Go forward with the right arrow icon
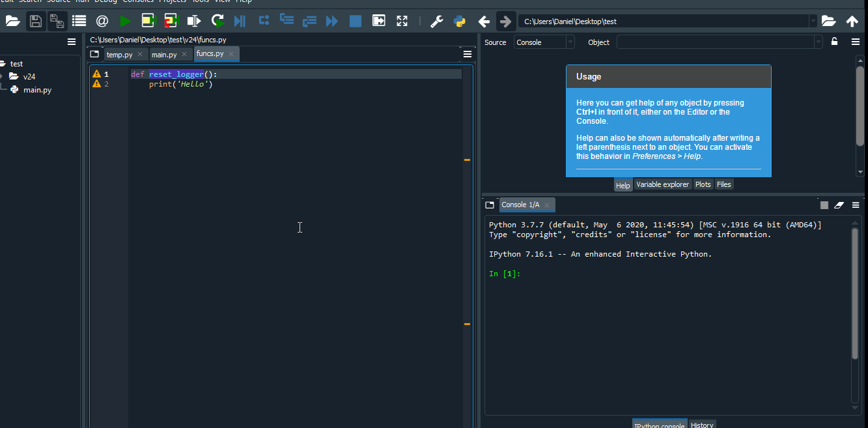This screenshot has height=428, width=868. point(505,21)
